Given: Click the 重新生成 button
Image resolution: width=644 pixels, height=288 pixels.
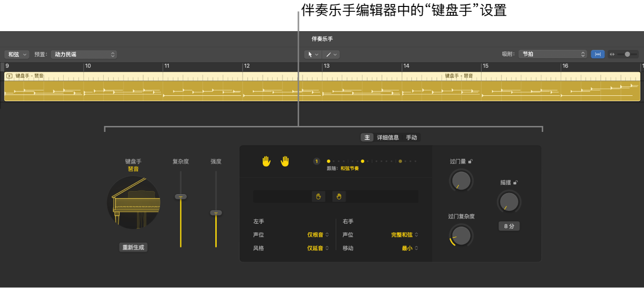Looking at the screenshot, I should point(132,247).
